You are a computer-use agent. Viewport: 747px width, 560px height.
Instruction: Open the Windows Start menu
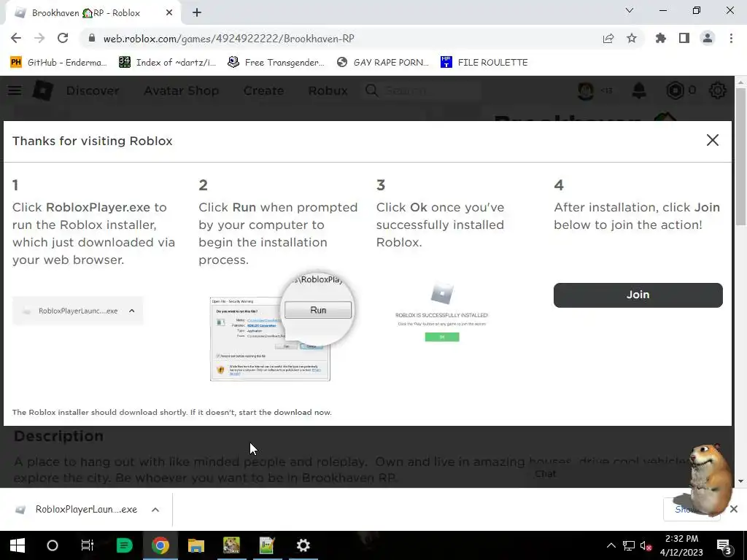point(18,545)
